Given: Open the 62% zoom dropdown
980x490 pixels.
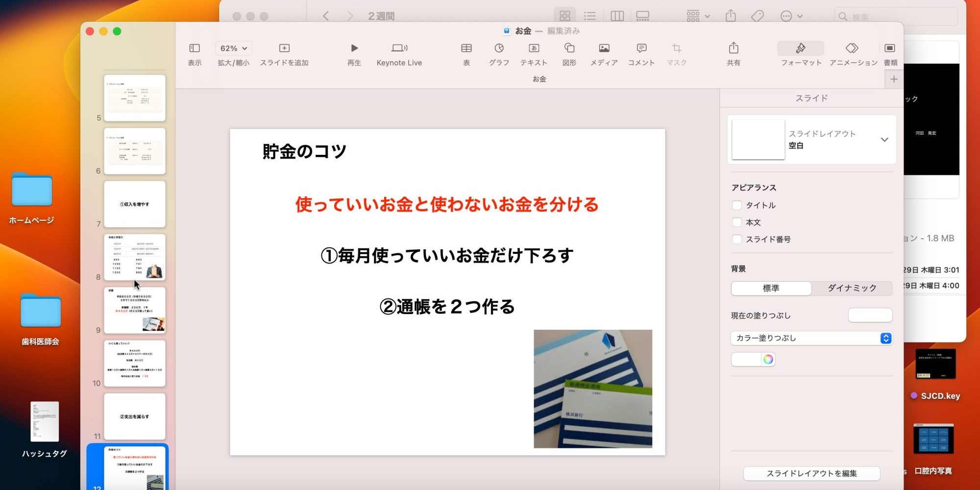Looking at the screenshot, I should (x=233, y=48).
